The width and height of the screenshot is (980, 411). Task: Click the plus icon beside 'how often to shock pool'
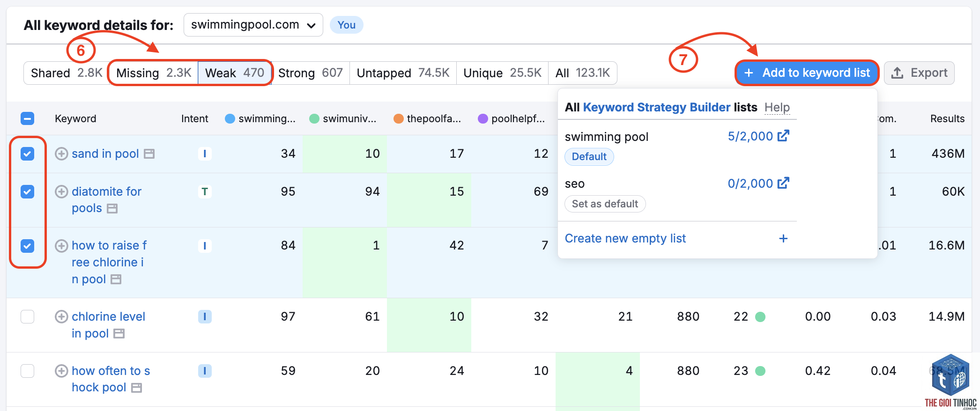click(61, 371)
